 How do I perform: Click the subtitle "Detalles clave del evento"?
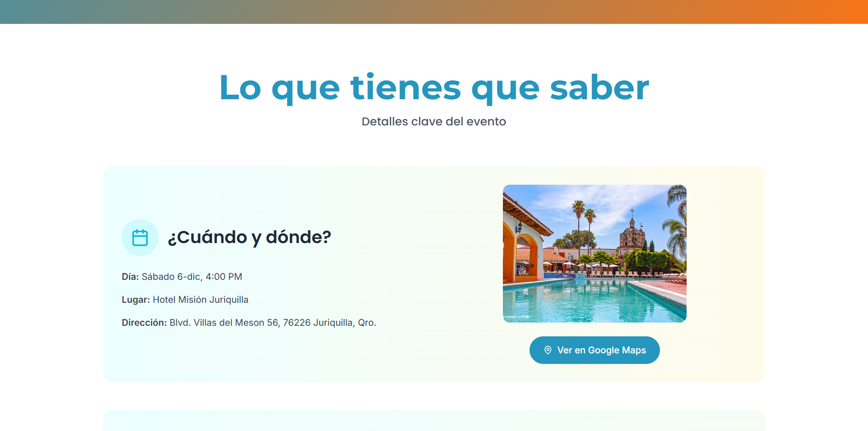(434, 121)
